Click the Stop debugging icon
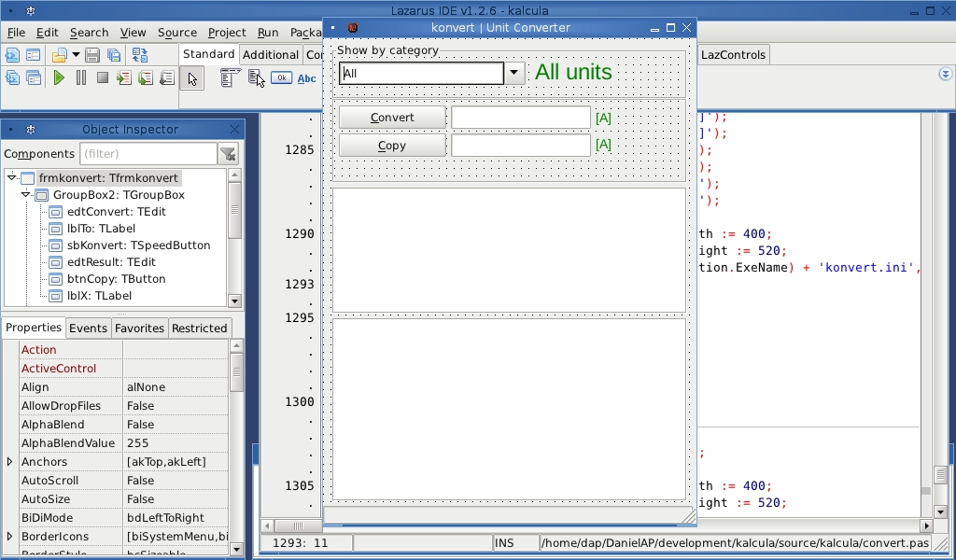The width and height of the screenshot is (956, 560). click(103, 78)
